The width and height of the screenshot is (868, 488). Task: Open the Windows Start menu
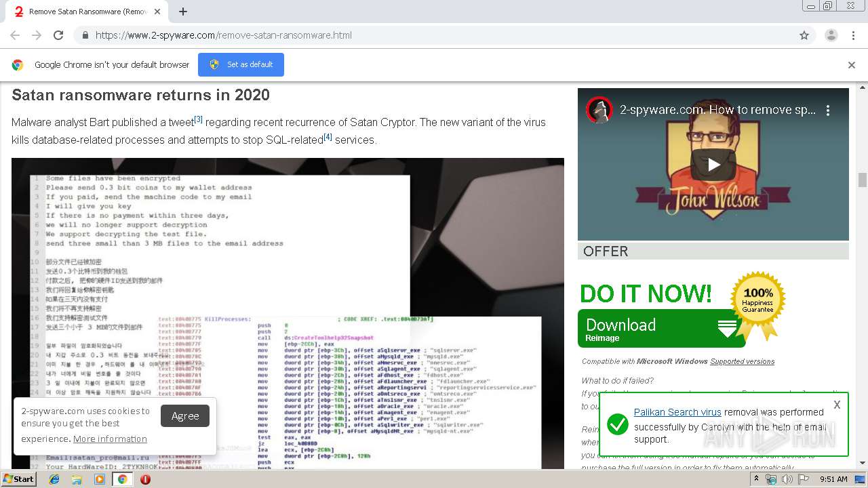[18, 479]
